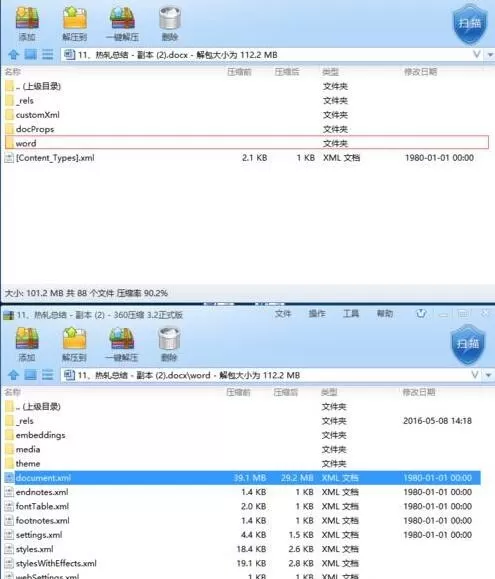Click the skin icon in lower title bar

pyautogui.click(x=421, y=314)
